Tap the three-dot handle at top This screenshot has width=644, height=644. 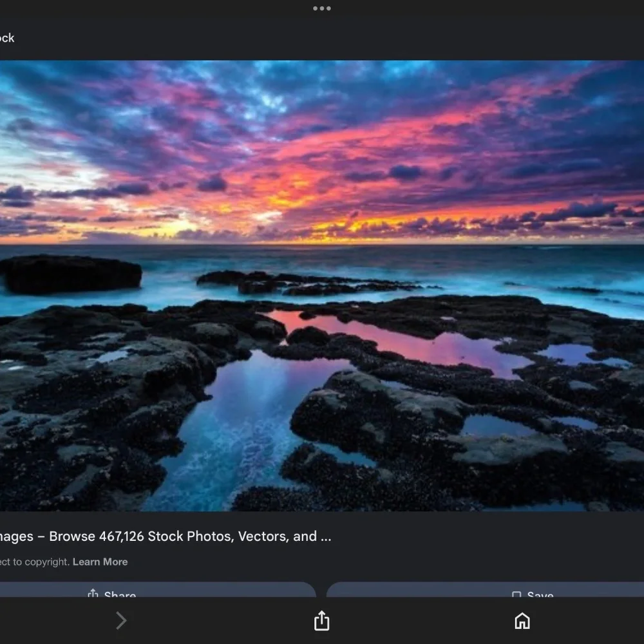[321, 8]
